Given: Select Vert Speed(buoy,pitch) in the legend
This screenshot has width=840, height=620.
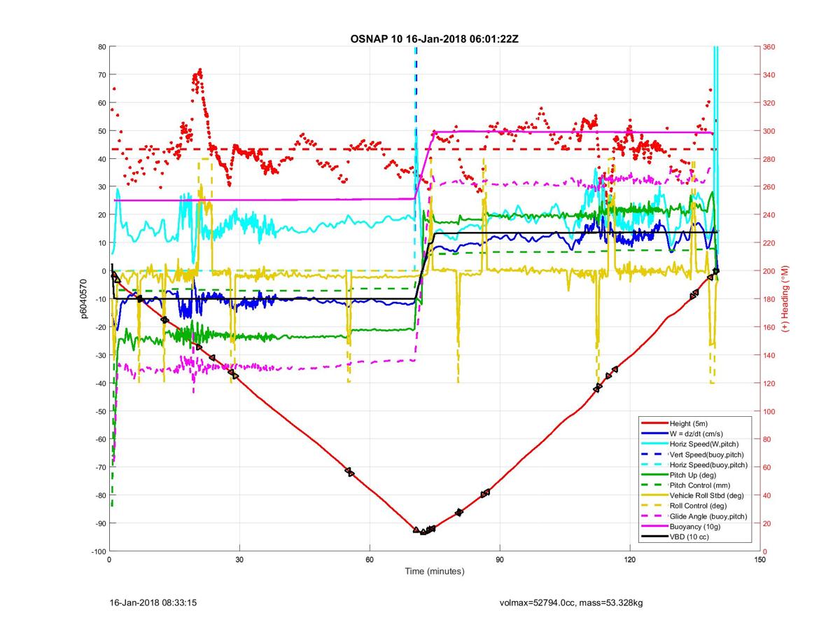Looking at the screenshot, I should pyautogui.click(x=706, y=454).
